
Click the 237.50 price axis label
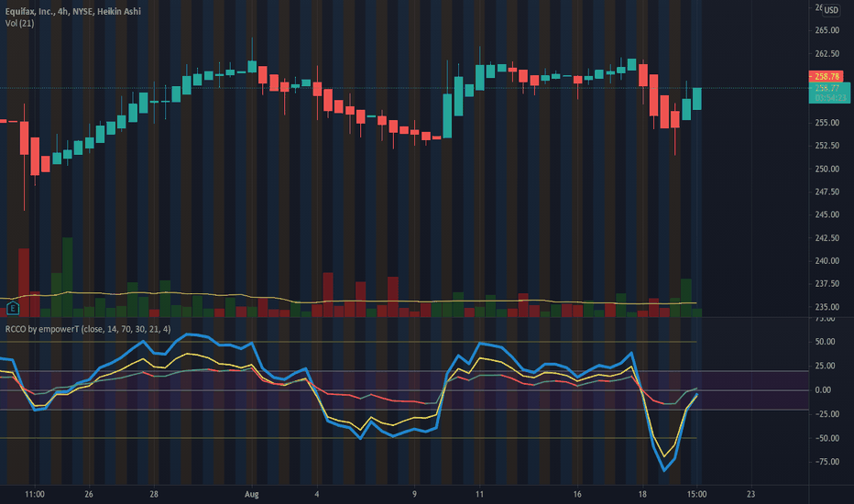coord(827,284)
